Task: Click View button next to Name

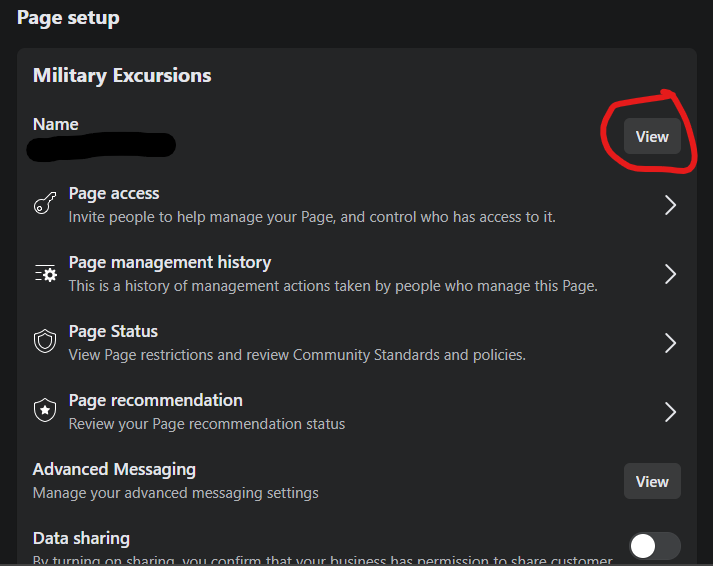Action: pyautogui.click(x=652, y=137)
